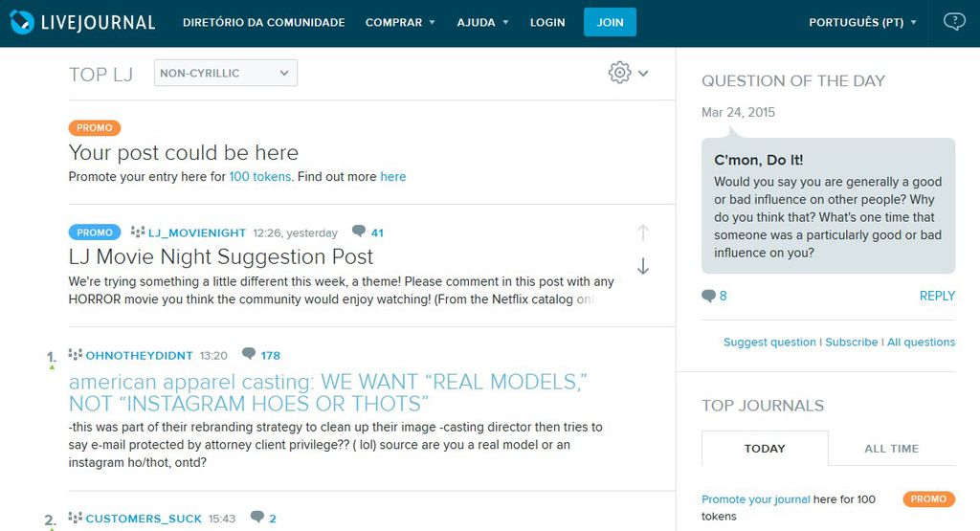Click the orange PROMO badge in Top Journals
This screenshot has width=980, height=531.
point(928,499)
